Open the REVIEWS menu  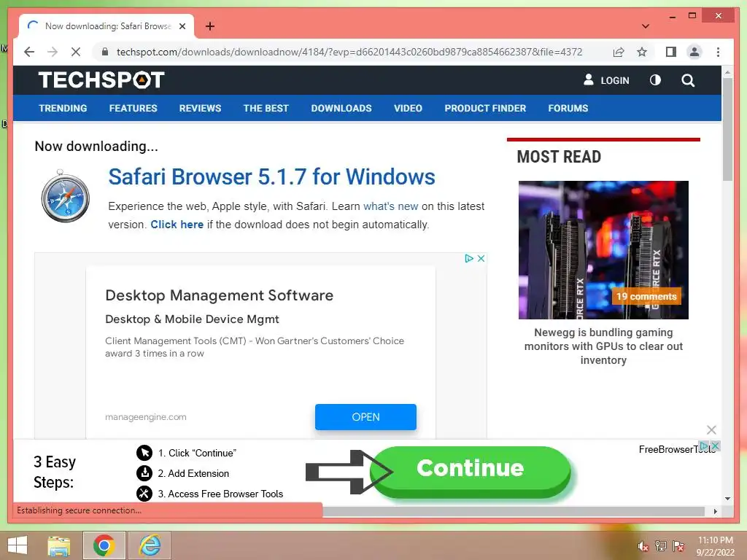coord(200,108)
